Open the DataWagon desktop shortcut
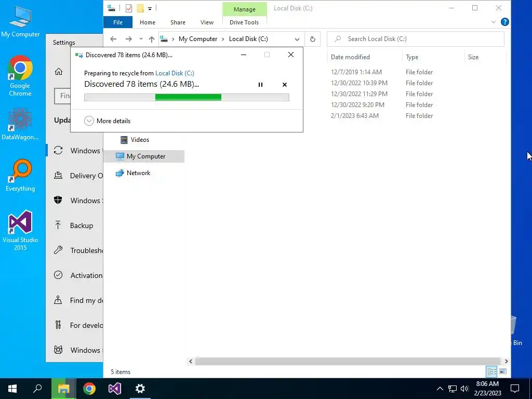Image resolution: width=532 pixels, height=399 pixels. 20,124
